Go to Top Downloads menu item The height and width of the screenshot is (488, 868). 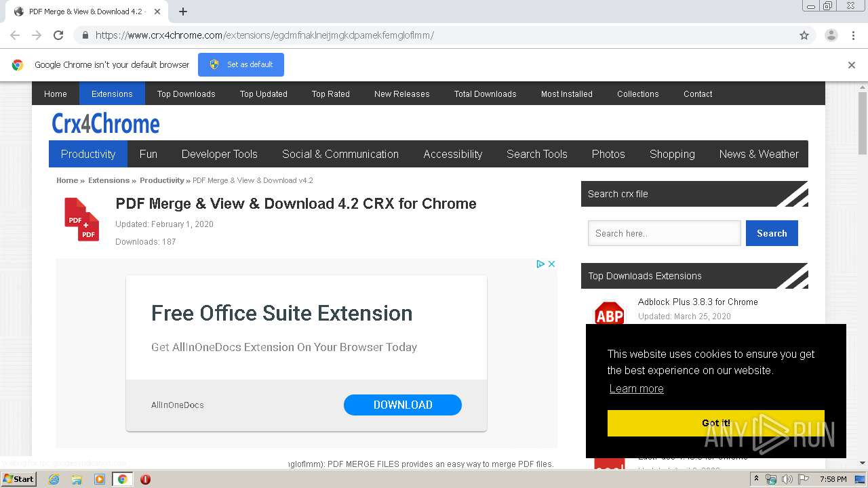[186, 94]
